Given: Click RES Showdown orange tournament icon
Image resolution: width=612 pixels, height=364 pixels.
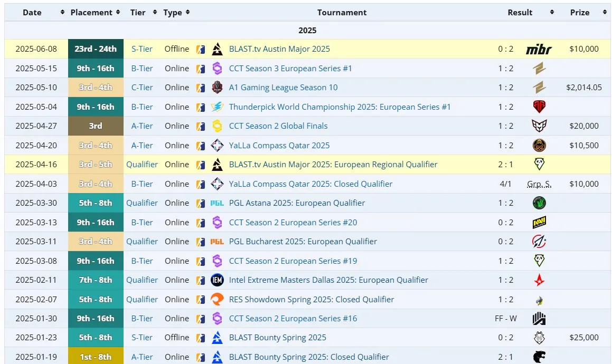Looking at the screenshot, I should coord(217,299).
